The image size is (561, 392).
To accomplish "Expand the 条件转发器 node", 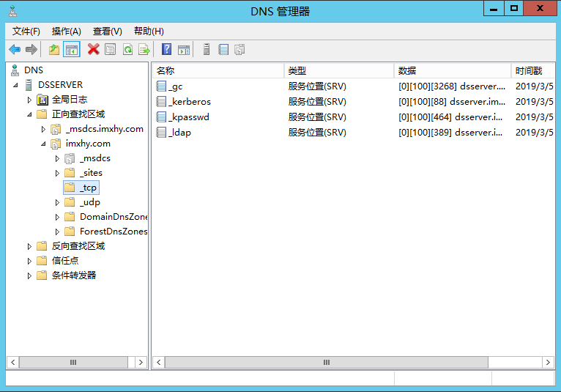I will point(30,275).
